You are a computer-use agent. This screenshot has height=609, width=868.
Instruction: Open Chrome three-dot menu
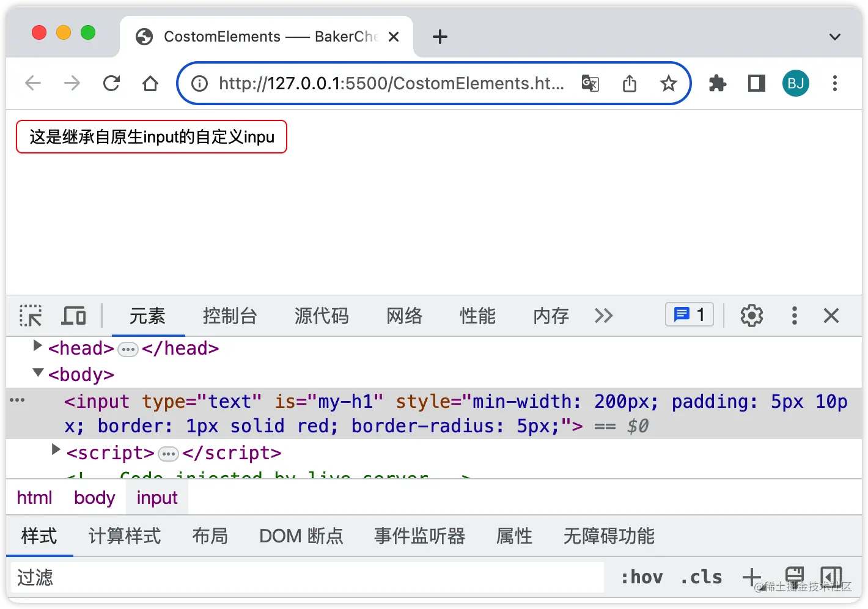tap(835, 83)
